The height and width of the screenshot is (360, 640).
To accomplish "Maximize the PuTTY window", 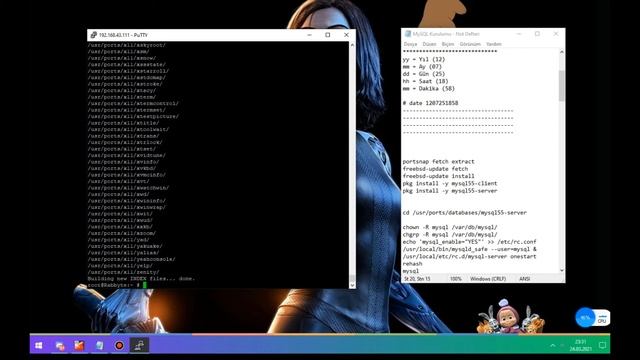I will [x=327, y=35].
